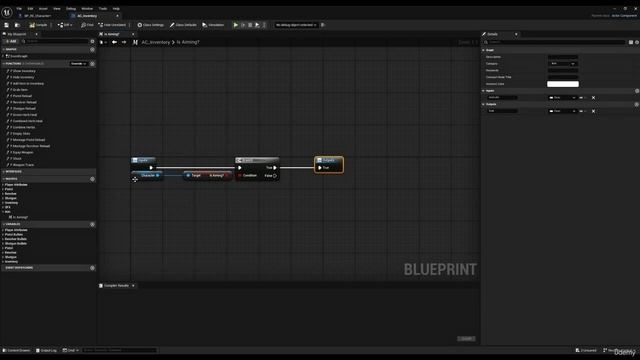Open the input pin type dropdown

(x=562, y=98)
